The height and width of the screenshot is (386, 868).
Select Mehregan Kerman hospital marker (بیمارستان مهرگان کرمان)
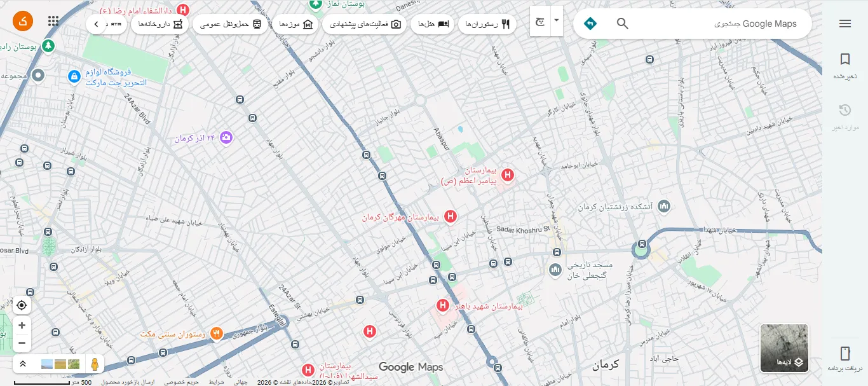[450, 217]
